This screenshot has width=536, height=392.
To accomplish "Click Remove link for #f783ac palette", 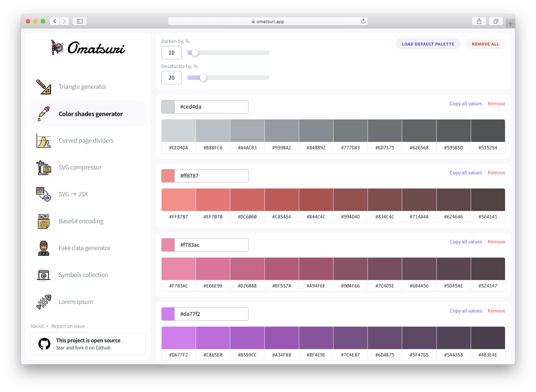I will (496, 242).
